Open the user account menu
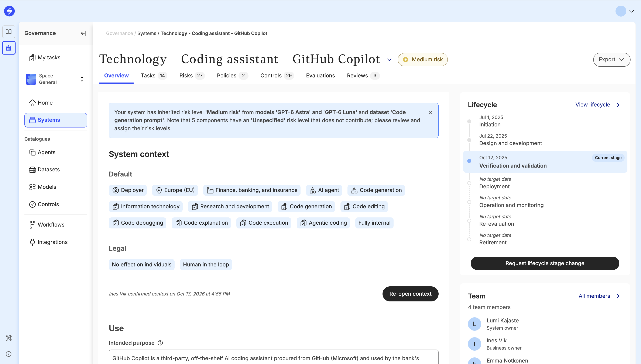641x364 pixels. click(x=625, y=11)
